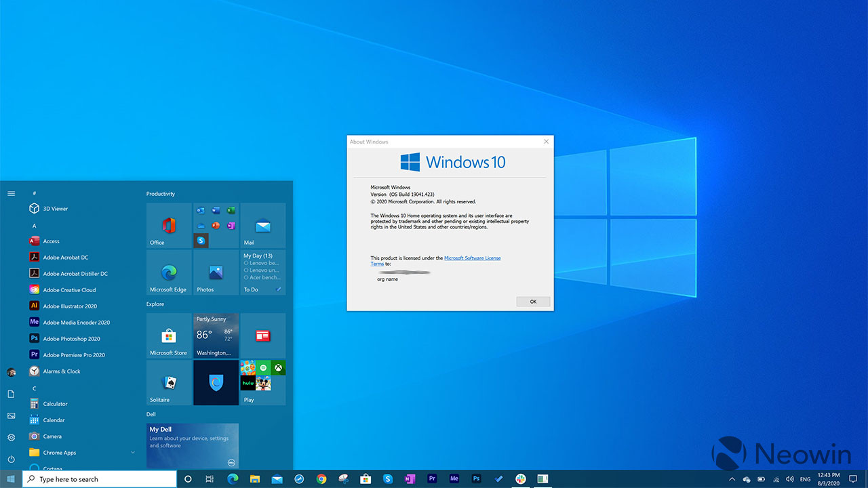
Task: Open File Explorer on the taskbar
Action: (x=255, y=479)
